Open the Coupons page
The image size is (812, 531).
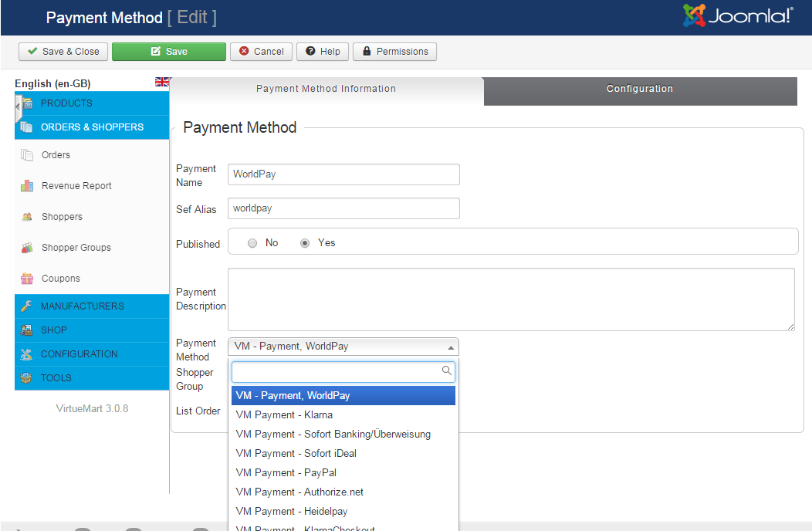[x=60, y=278]
